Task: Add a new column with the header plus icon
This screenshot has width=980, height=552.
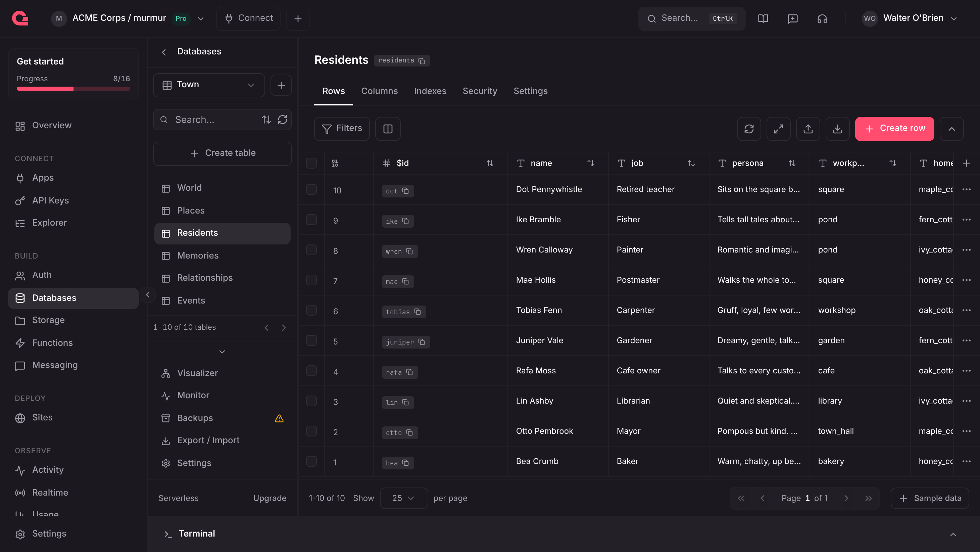Action: tap(966, 163)
